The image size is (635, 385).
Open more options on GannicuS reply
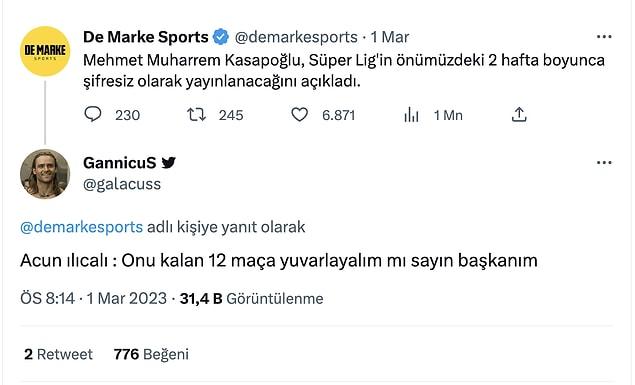604,163
